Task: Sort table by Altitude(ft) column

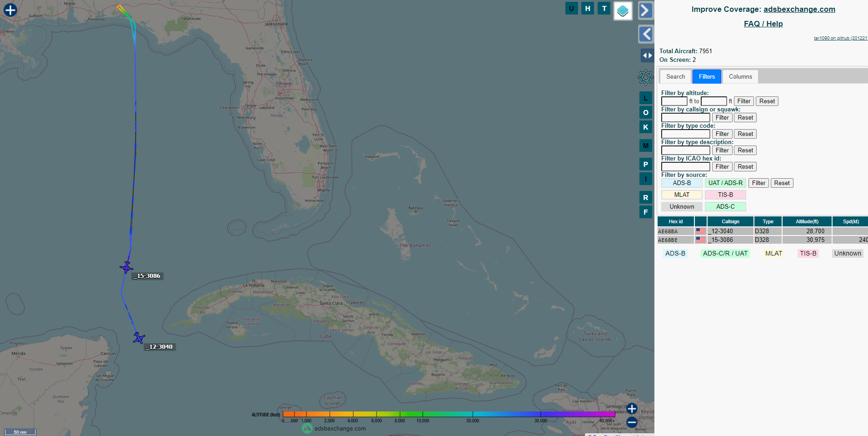Action: click(x=807, y=221)
